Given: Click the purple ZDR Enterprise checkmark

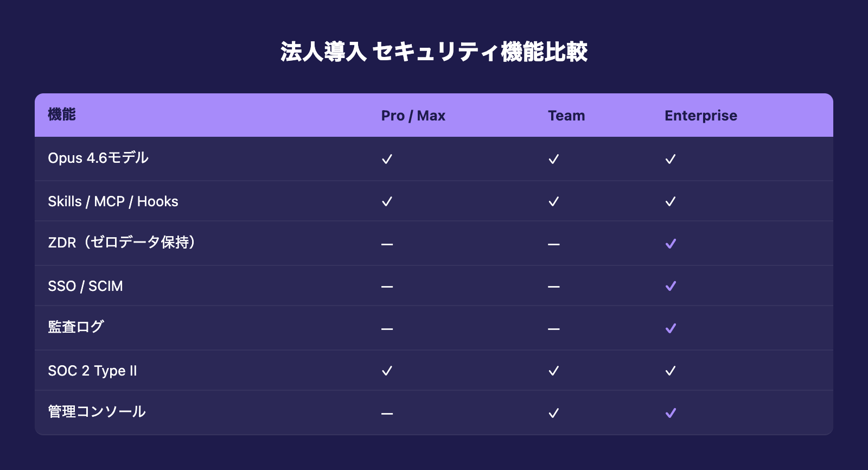Looking at the screenshot, I should [671, 244].
